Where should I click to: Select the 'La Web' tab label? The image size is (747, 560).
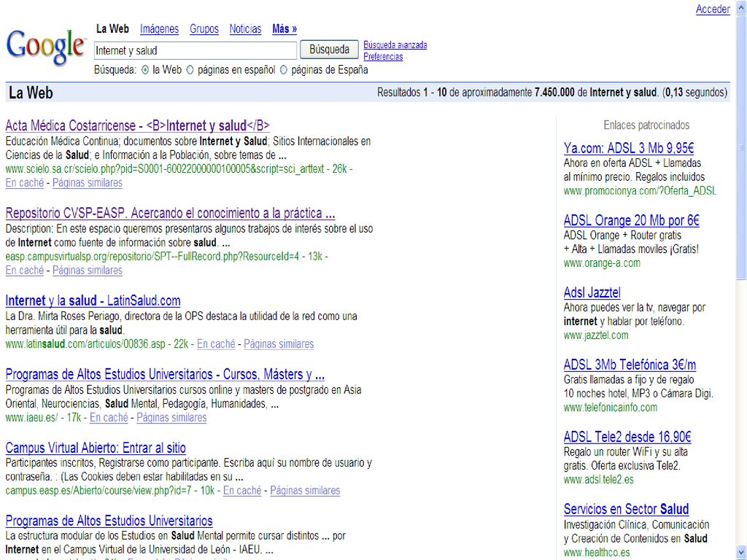coord(112,29)
